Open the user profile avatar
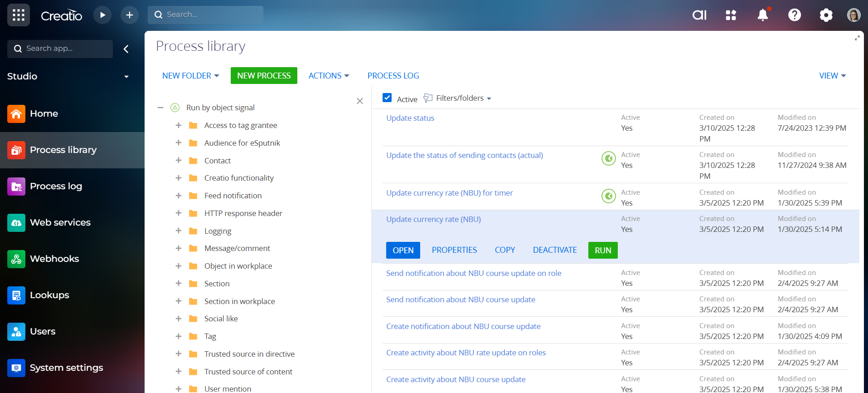This screenshot has width=868, height=393. tap(854, 15)
